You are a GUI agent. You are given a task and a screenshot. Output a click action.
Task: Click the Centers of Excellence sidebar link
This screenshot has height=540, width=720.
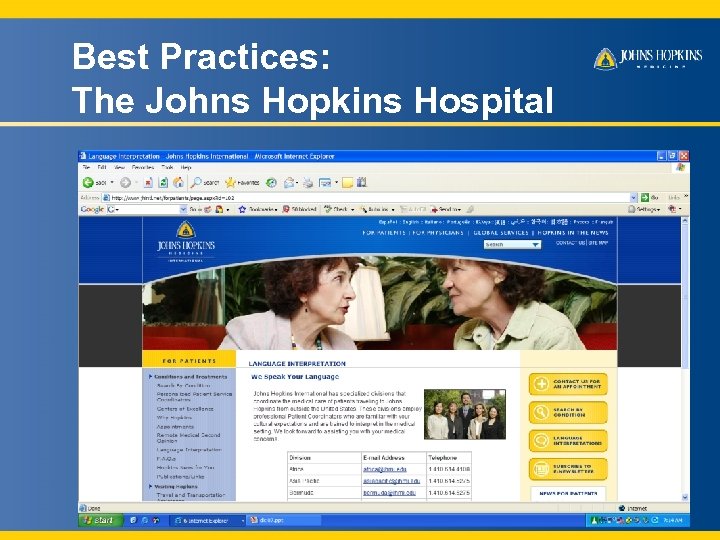tap(185, 409)
